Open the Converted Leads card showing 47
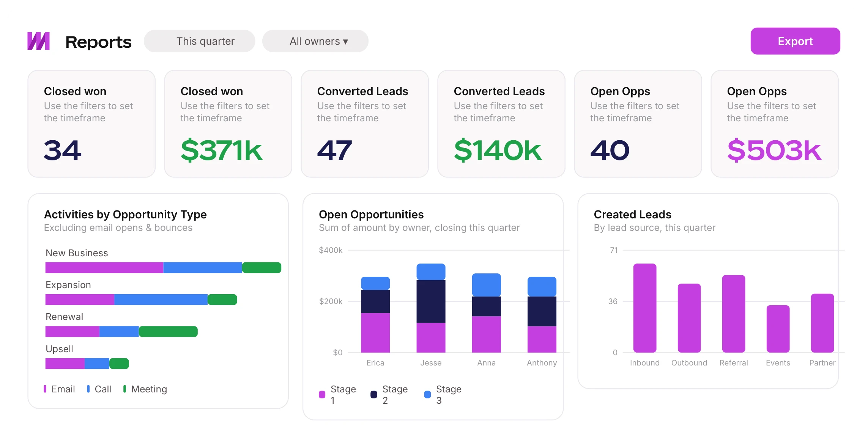The height and width of the screenshot is (425, 868). 365,124
